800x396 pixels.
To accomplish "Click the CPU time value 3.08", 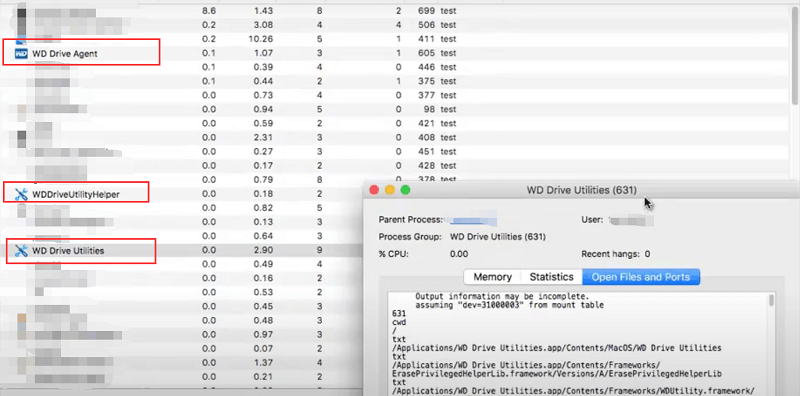I will (x=264, y=25).
